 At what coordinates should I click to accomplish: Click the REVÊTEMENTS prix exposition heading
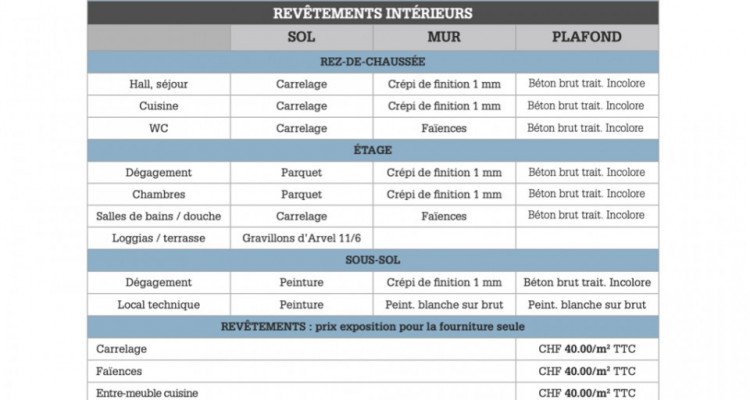pyautogui.click(x=372, y=327)
